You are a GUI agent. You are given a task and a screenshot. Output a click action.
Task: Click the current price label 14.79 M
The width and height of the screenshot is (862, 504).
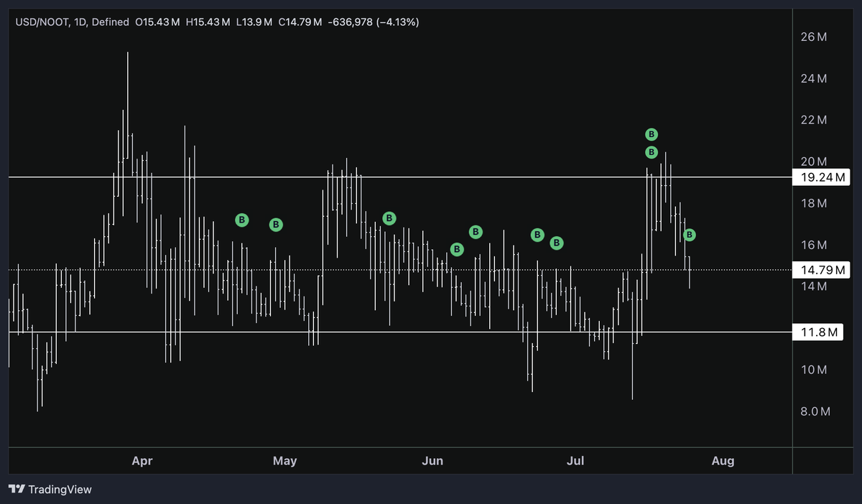820,271
